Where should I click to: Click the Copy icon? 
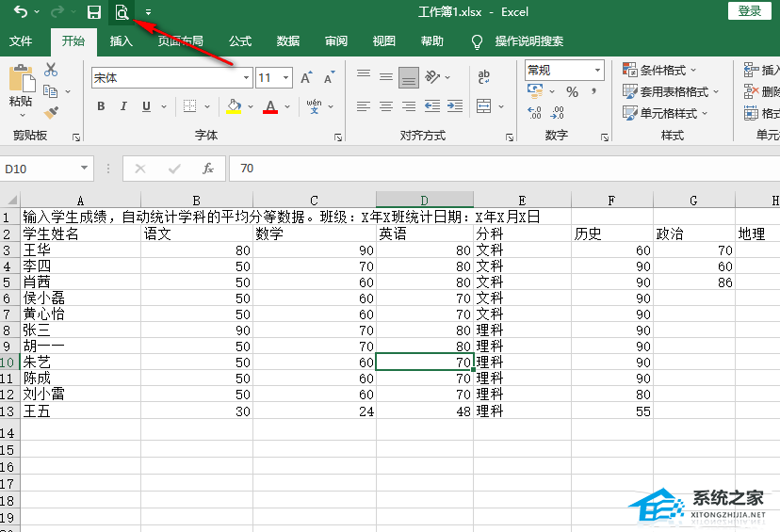[x=50, y=91]
